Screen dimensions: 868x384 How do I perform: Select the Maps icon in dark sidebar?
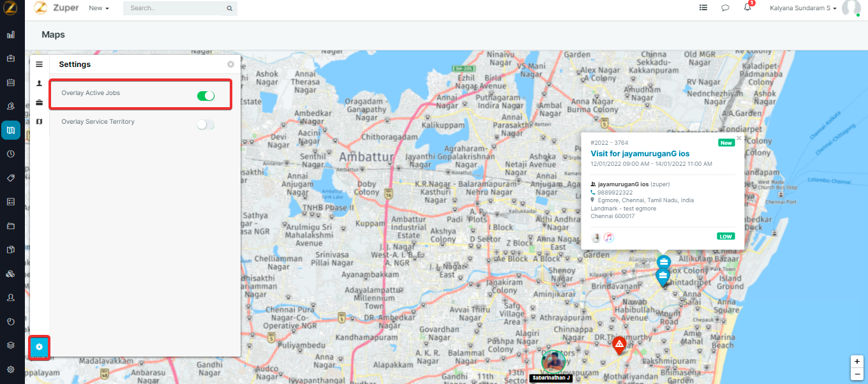click(11, 130)
